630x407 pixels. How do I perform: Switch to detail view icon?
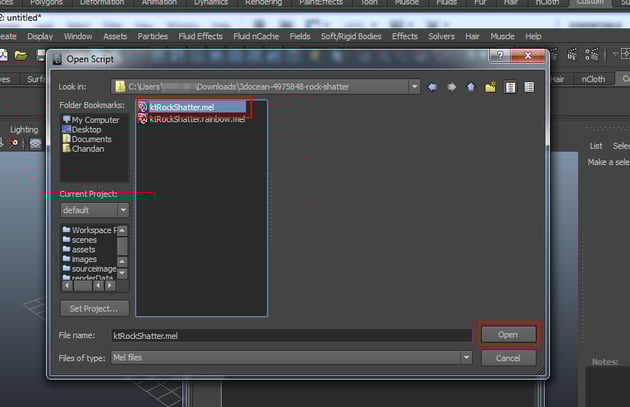(529, 87)
